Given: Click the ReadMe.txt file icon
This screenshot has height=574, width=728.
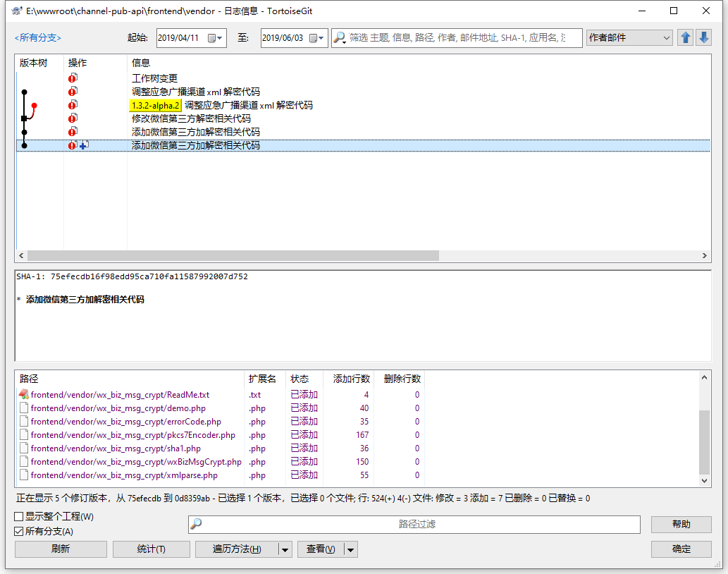Looking at the screenshot, I should (x=23, y=395).
